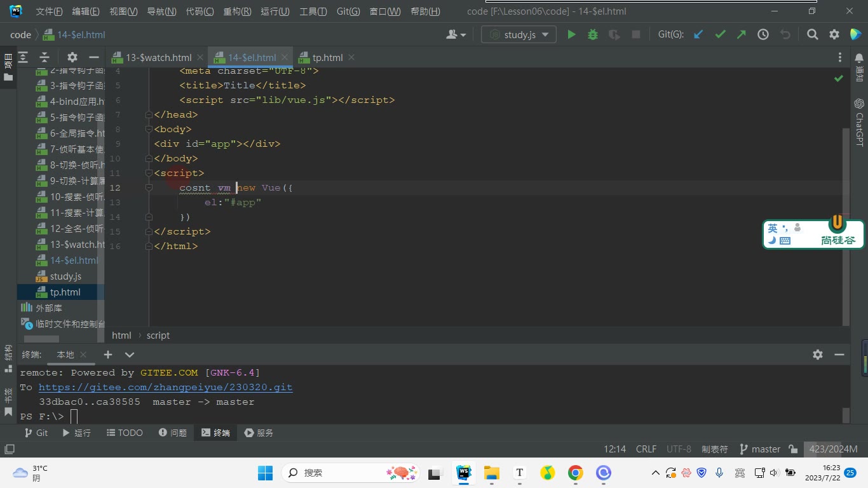
Task: Run study.js with the green play icon
Action: [571, 35]
